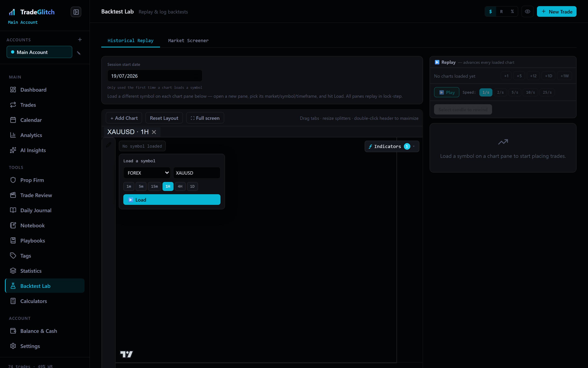Switch display unit to R multiple
Image resolution: width=588 pixels, height=368 pixels.
tap(501, 11)
